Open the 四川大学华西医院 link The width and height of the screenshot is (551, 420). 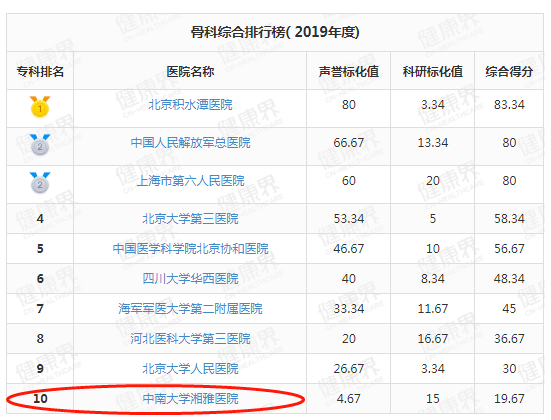click(190, 278)
